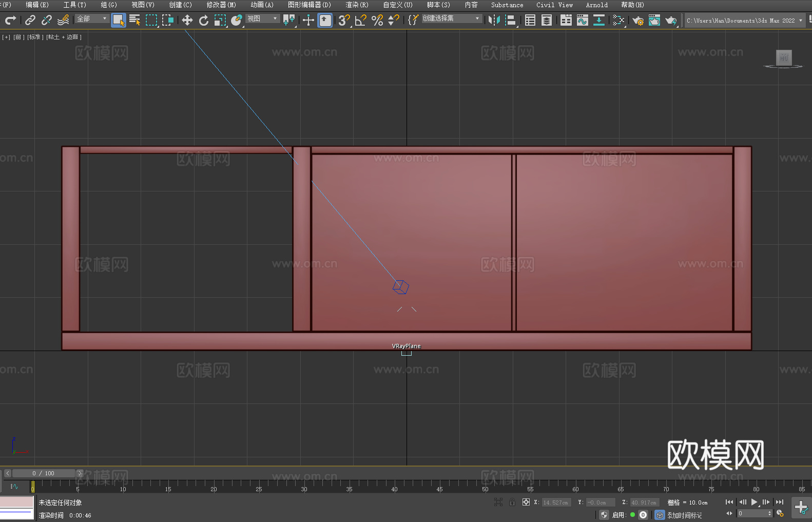Toggle Scene Explorer icon
Viewport: 812px width, 522px height.
530,20
